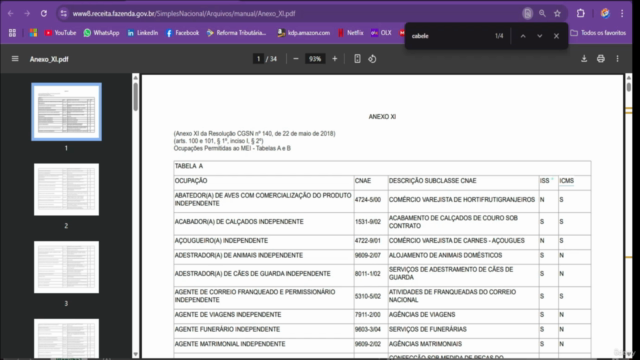Go to next search match
The width and height of the screenshot is (640, 360).
tap(540, 36)
